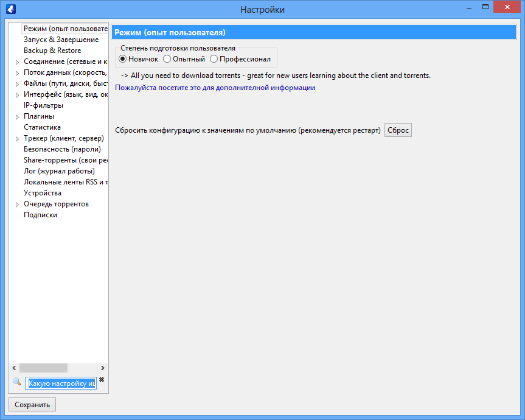Click the Сохранить button
Viewport: 525px width, 420px height.
click(32, 405)
